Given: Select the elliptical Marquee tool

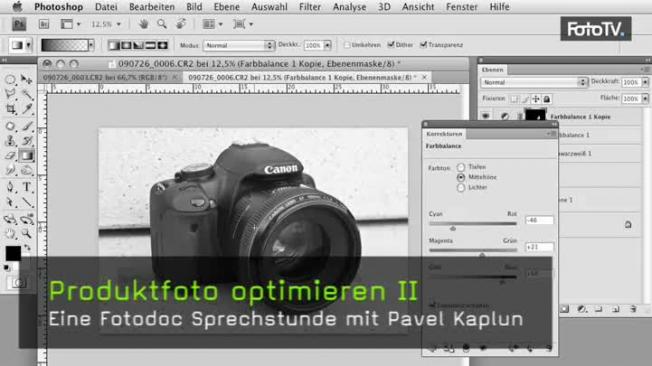Looking at the screenshot, I should point(10,79).
